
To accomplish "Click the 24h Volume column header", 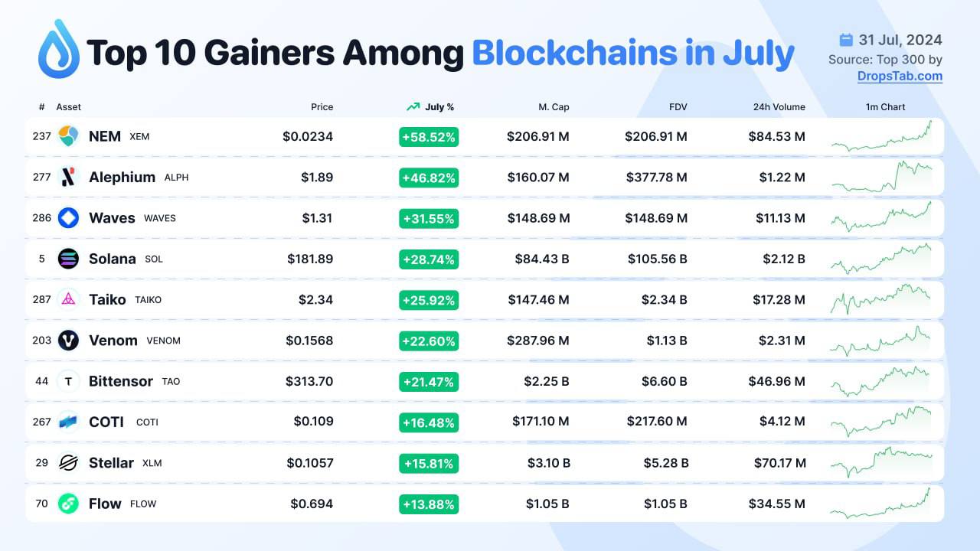I will (x=779, y=107).
